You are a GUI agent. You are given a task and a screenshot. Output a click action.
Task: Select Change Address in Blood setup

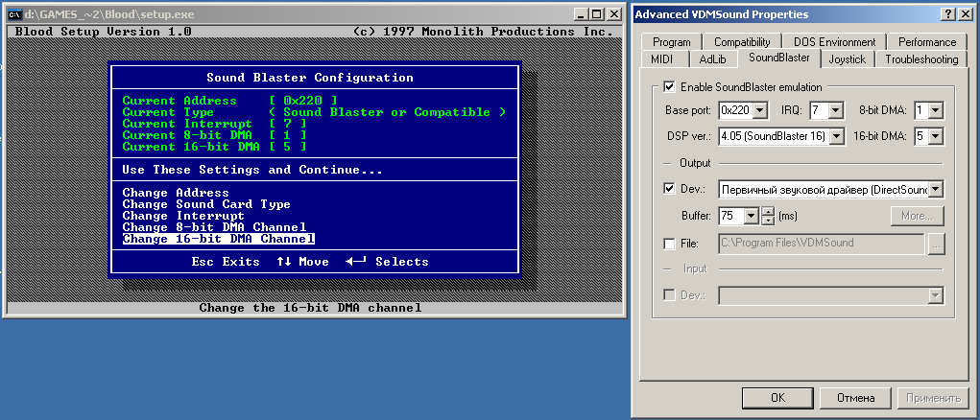(x=176, y=193)
